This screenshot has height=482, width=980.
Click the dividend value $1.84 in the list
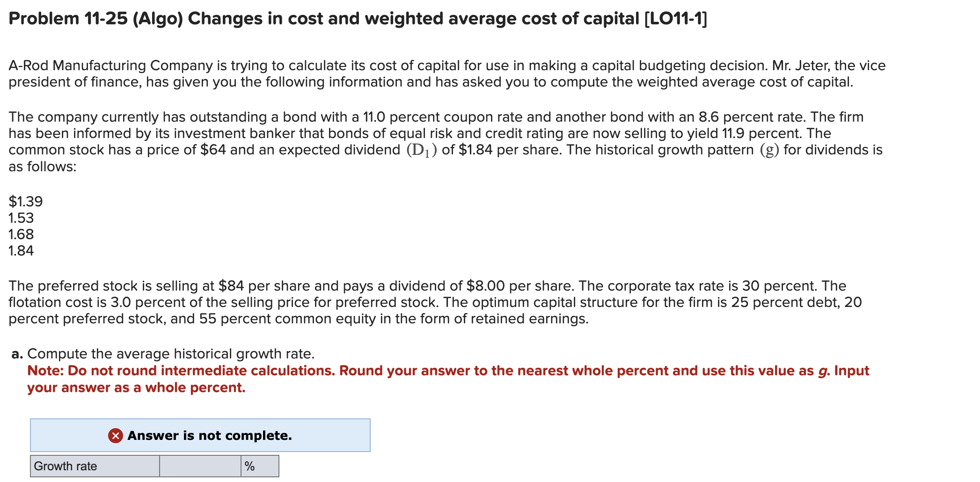pos(21,251)
